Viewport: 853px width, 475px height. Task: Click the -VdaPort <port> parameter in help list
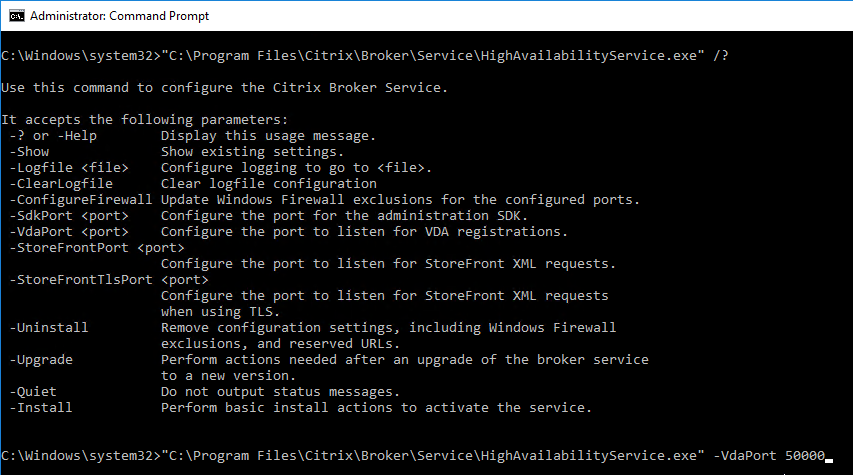pos(69,232)
